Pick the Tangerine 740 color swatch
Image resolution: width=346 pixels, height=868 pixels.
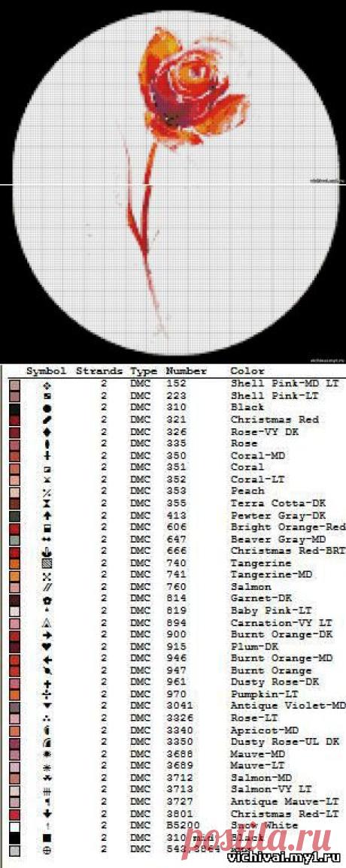[15, 563]
